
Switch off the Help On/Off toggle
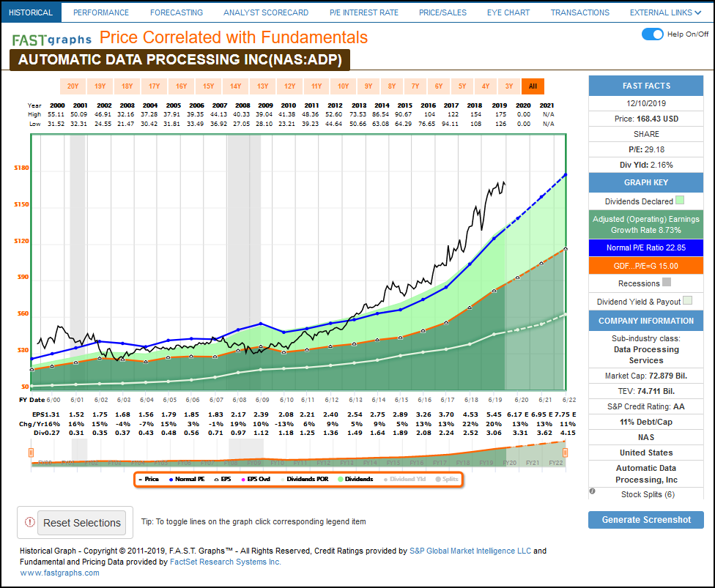click(651, 34)
